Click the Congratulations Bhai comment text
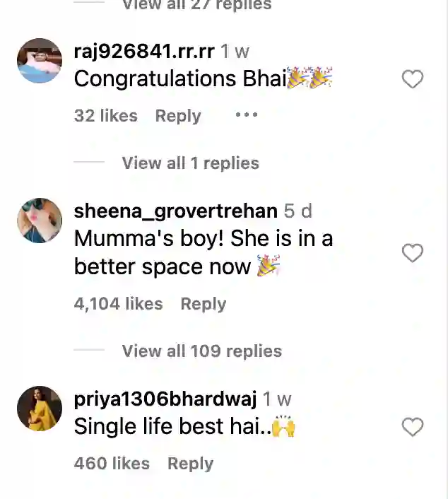This screenshot has height=499, width=448. pos(180,78)
